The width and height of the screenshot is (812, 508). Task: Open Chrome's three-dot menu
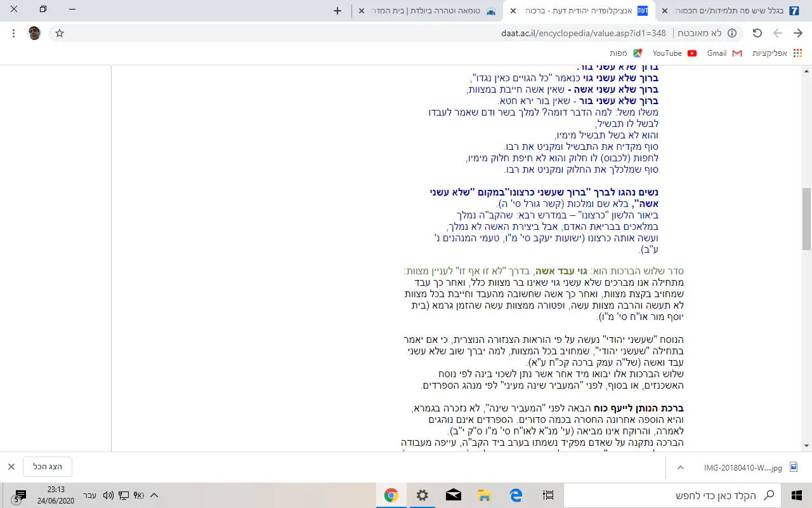coord(14,33)
